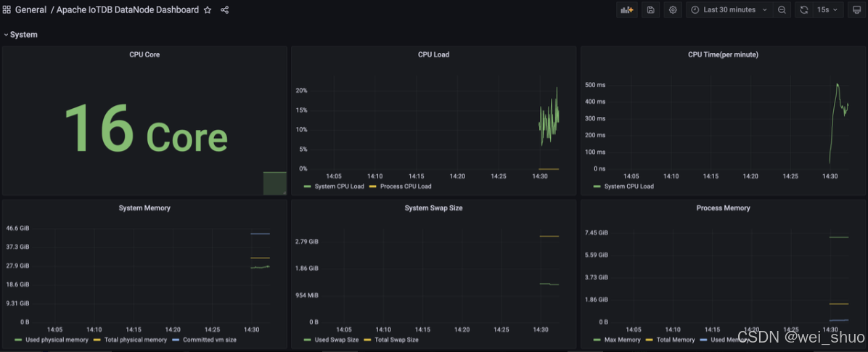The image size is (868, 352).
Task: Share the dashboard via share icon
Action: [224, 10]
